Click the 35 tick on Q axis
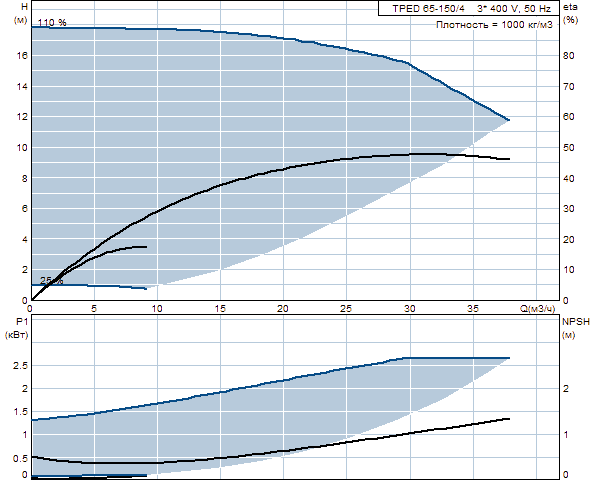592x480 pixels. coord(473,309)
